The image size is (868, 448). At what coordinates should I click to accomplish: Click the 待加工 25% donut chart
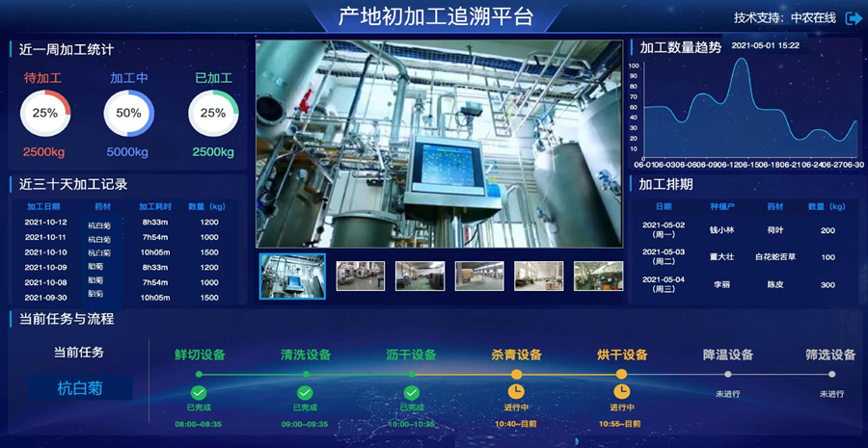(x=44, y=114)
